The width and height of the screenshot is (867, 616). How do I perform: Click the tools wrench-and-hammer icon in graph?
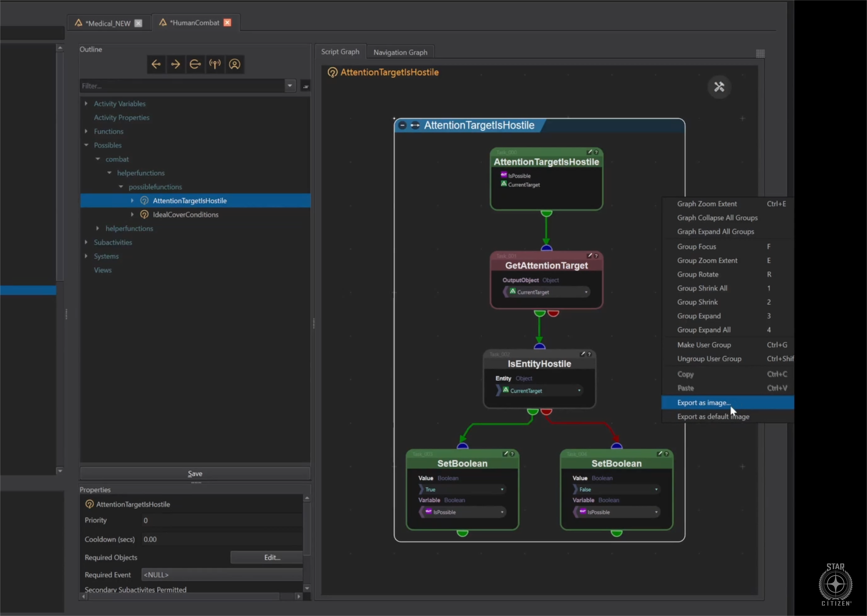(719, 87)
